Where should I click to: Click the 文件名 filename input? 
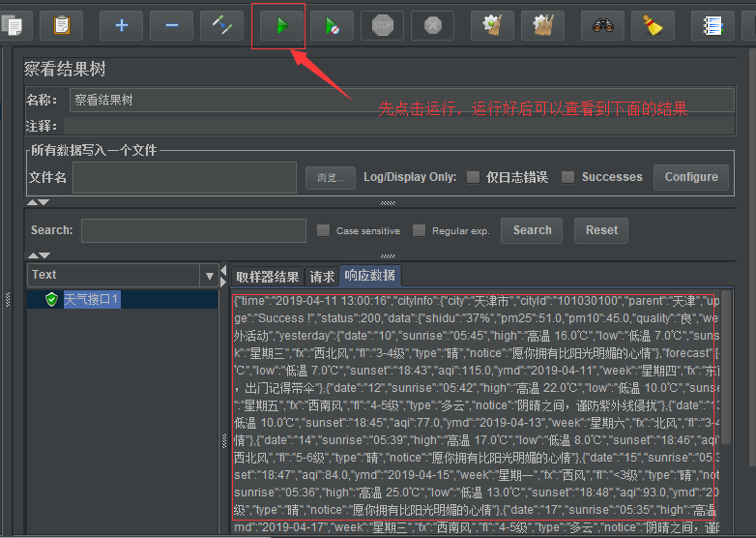coord(185,178)
